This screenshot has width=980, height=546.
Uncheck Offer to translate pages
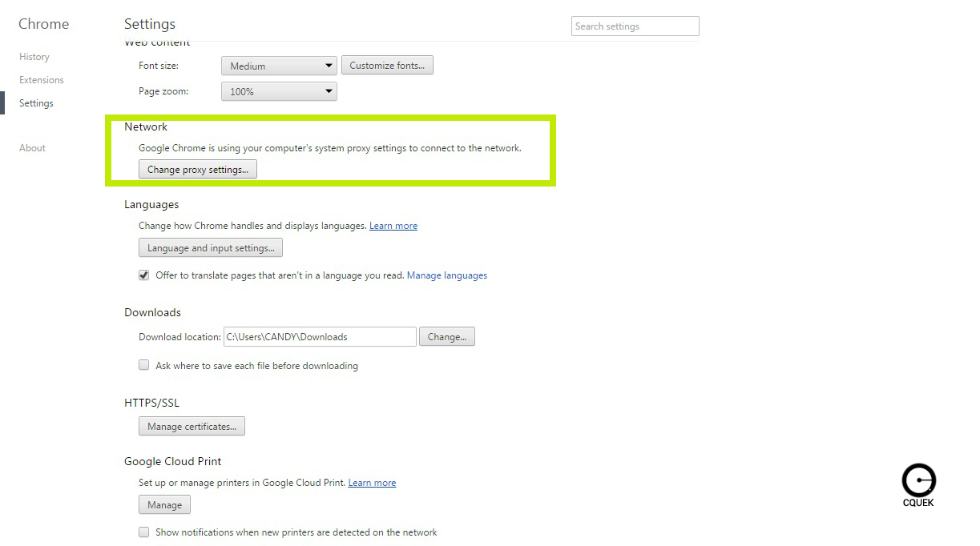[x=144, y=275]
